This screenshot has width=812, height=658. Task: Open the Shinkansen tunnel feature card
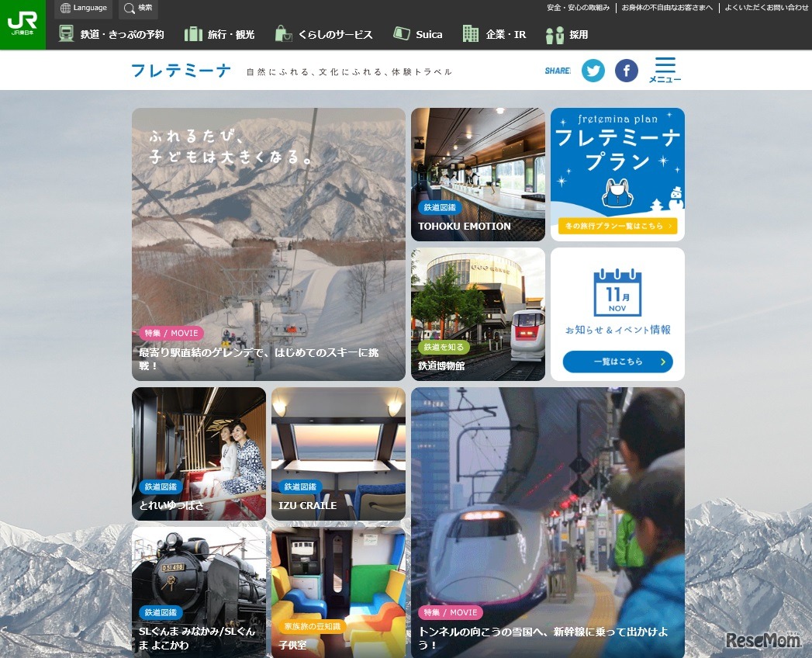(x=548, y=522)
